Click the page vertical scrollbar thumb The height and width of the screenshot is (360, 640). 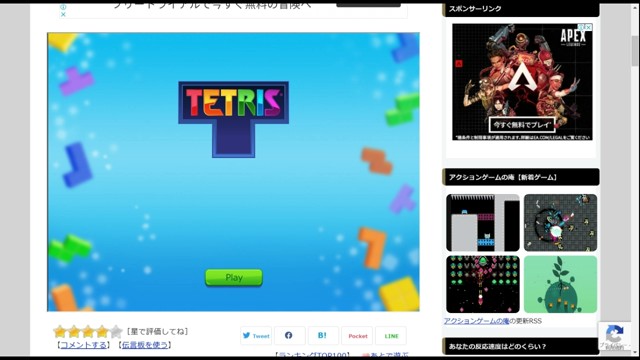point(635,50)
